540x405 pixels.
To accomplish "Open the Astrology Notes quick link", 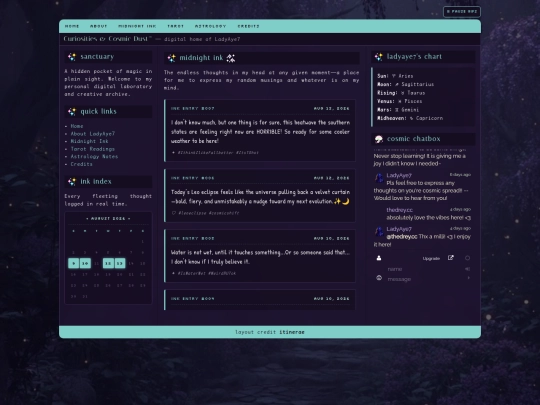I will coord(94,156).
